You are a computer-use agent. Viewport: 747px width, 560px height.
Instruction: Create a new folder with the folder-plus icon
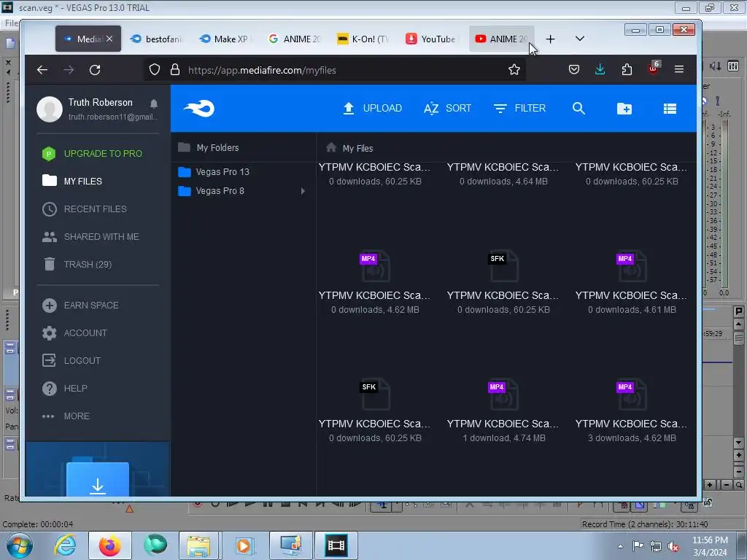(624, 109)
